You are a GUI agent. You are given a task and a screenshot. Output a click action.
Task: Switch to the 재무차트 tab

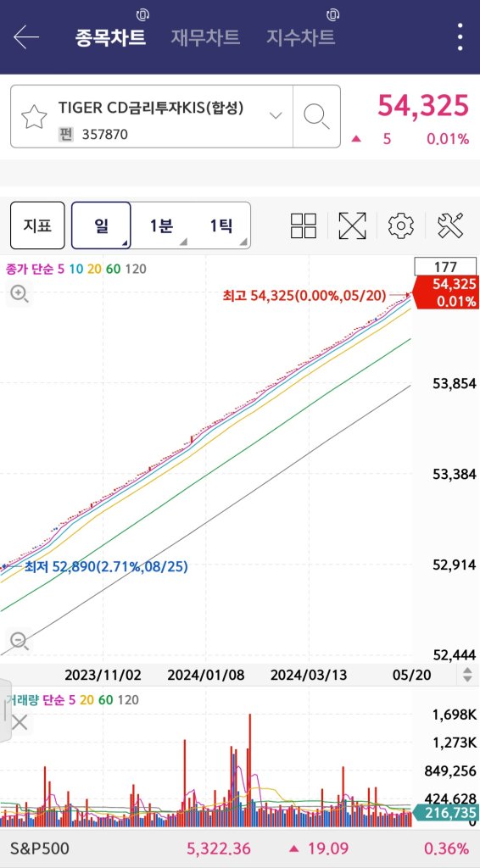(x=205, y=37)
